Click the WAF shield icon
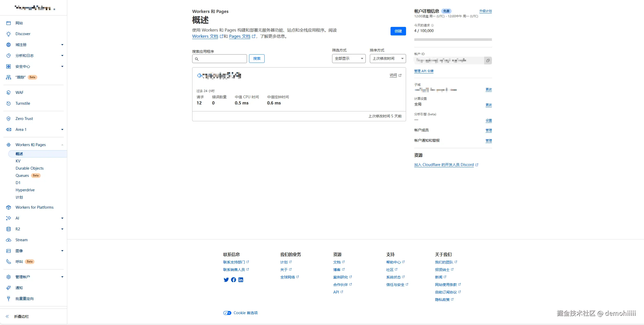This screenshot has height=325, width=644. point(9,93)
